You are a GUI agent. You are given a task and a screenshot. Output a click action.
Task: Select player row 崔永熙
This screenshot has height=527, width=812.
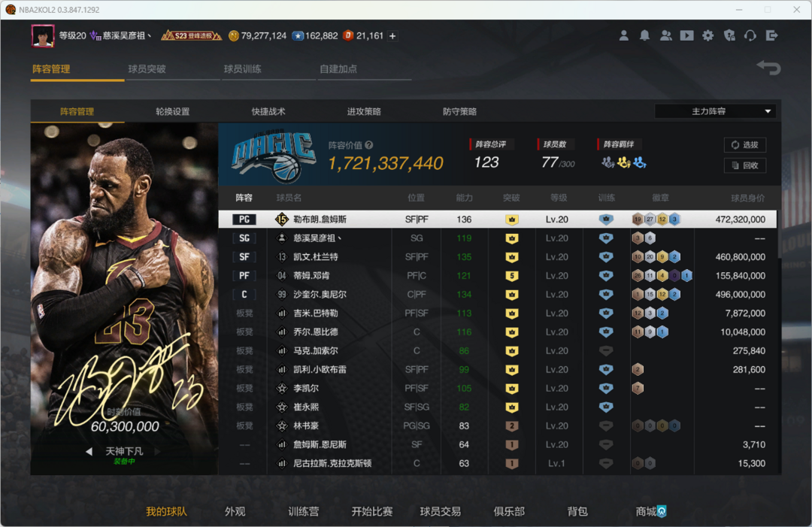point(497,407)
